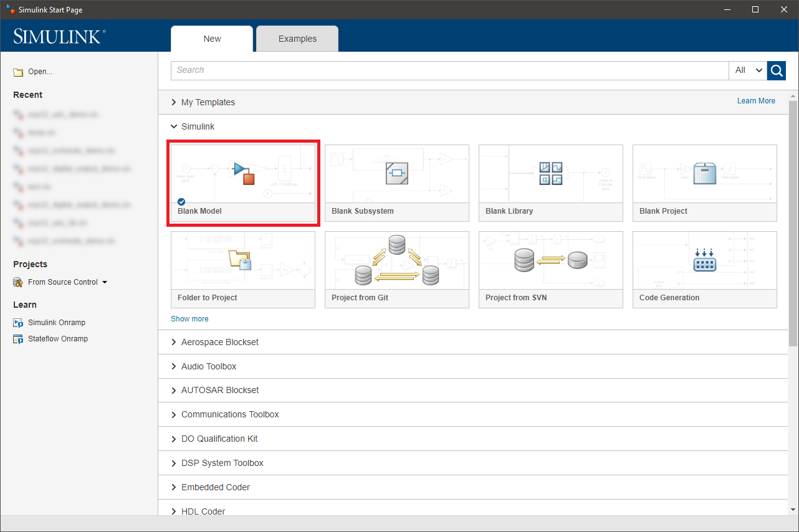Click the From Source Control icon
The height and width of the screenshot is (532, 799).
18,282
